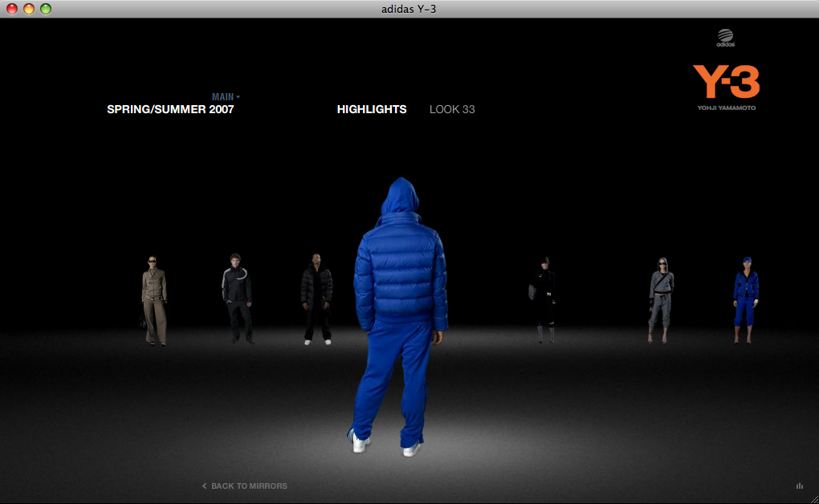Select the model in black puffer coat

coord(316,299)
